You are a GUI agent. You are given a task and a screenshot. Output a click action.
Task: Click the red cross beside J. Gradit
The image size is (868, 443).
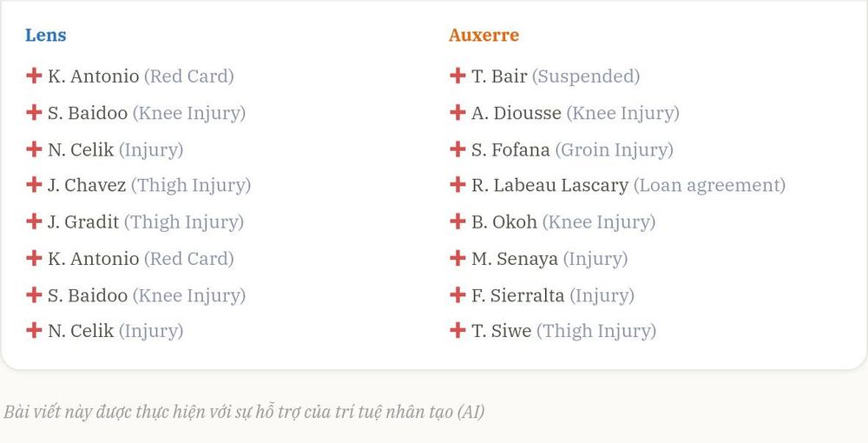[x=34, y=221]
